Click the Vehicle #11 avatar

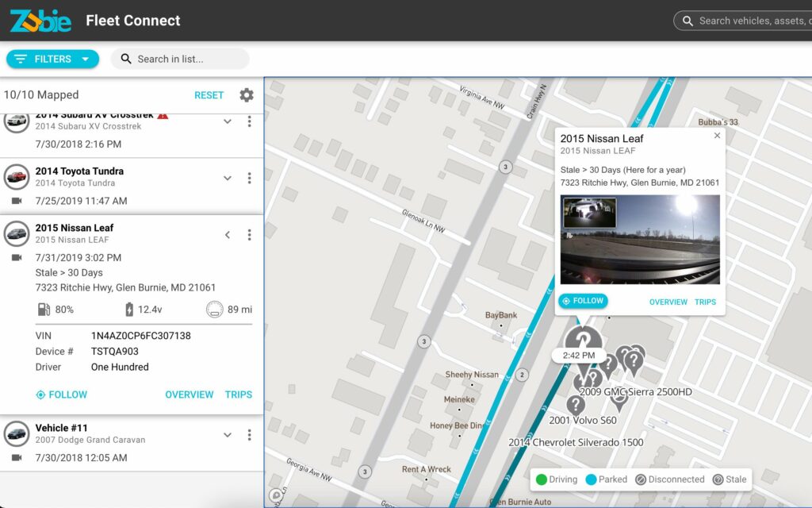(17, 434)
